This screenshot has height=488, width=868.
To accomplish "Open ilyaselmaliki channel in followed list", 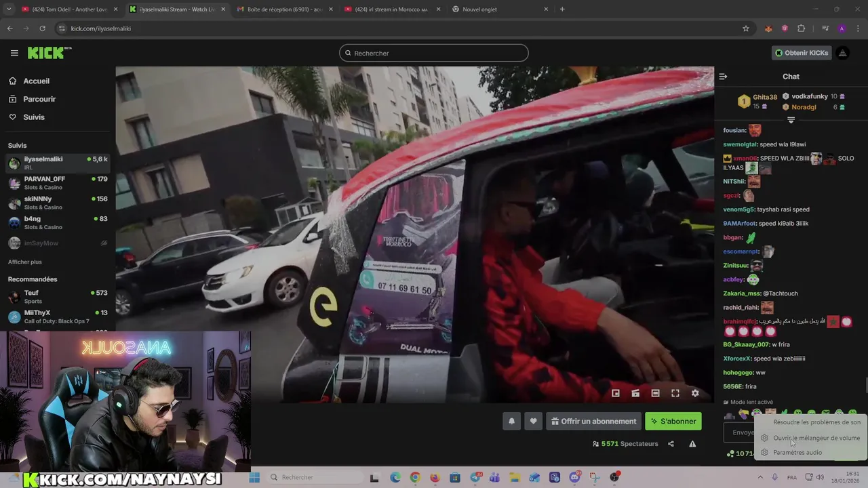I will coord(58,163).
